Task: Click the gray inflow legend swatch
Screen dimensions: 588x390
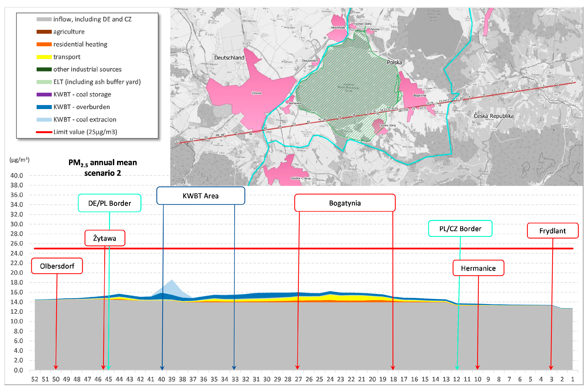Action: pos(44,19)
